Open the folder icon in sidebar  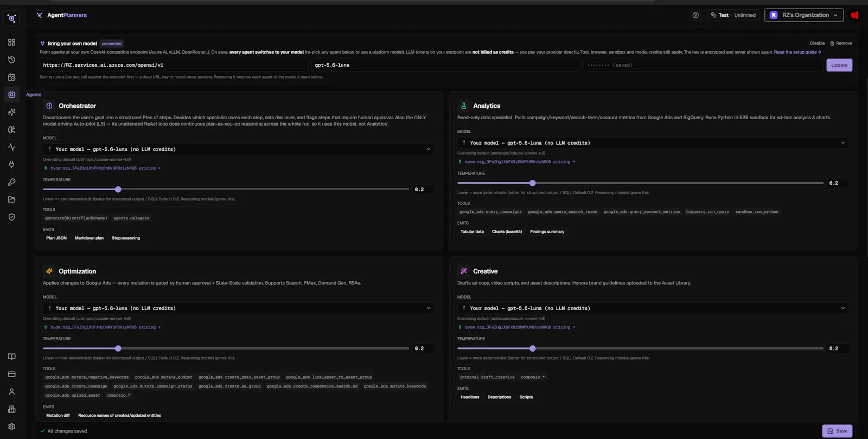[x=11, y=199]
